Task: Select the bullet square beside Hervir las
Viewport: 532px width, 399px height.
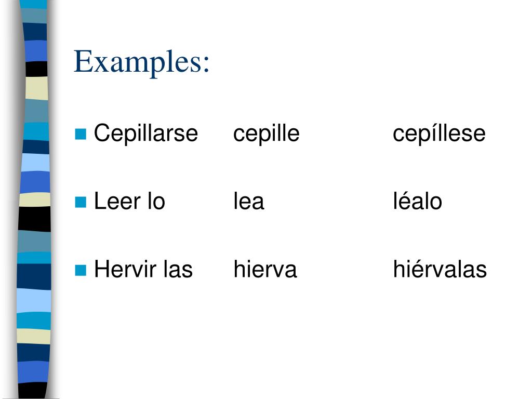Action: click(x=81, y=270)
